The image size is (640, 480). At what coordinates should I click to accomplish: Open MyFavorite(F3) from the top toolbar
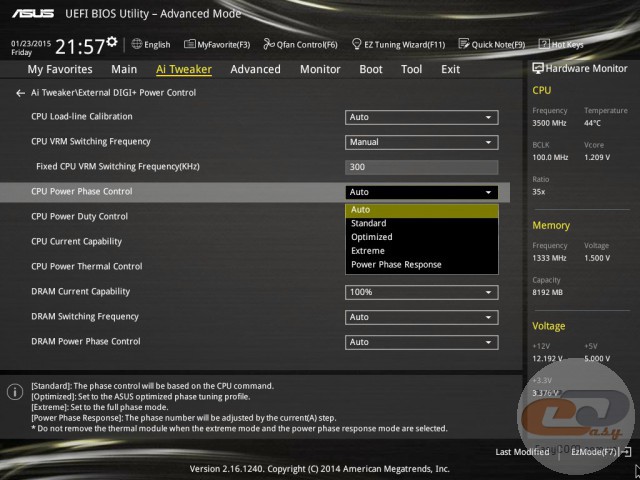click(x=217, y=44)
